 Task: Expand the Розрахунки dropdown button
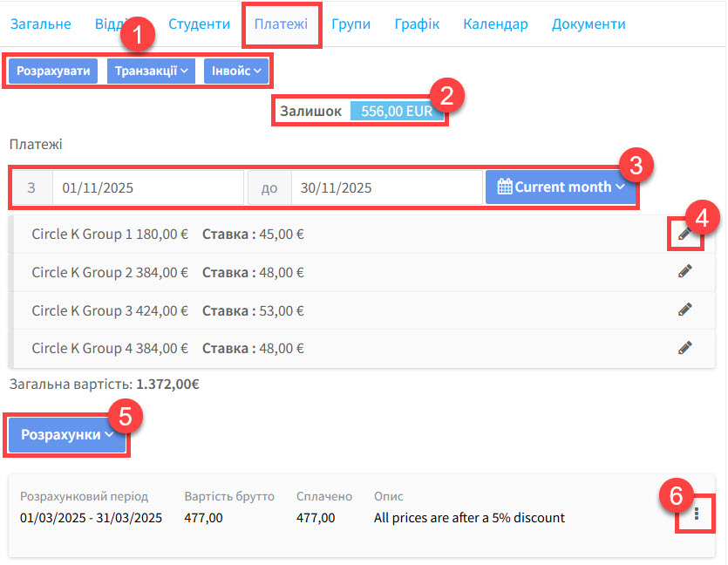(68, 434)
